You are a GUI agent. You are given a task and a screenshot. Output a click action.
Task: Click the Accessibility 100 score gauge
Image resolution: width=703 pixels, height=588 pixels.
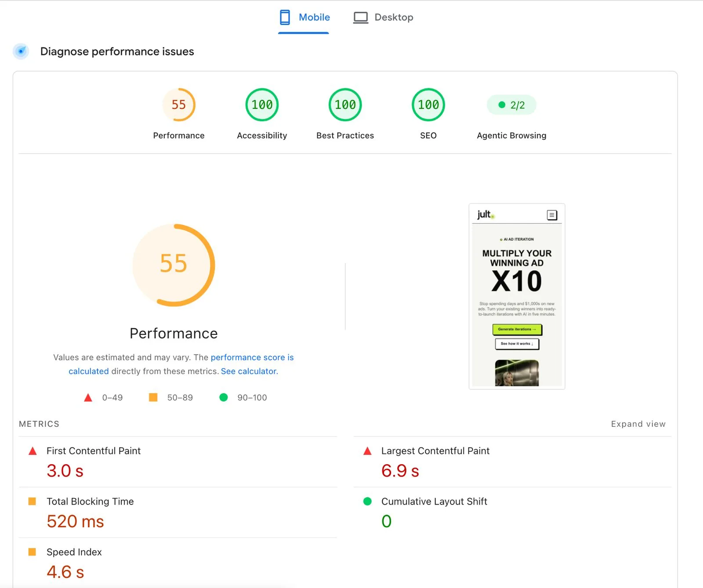tap(262, 105)
